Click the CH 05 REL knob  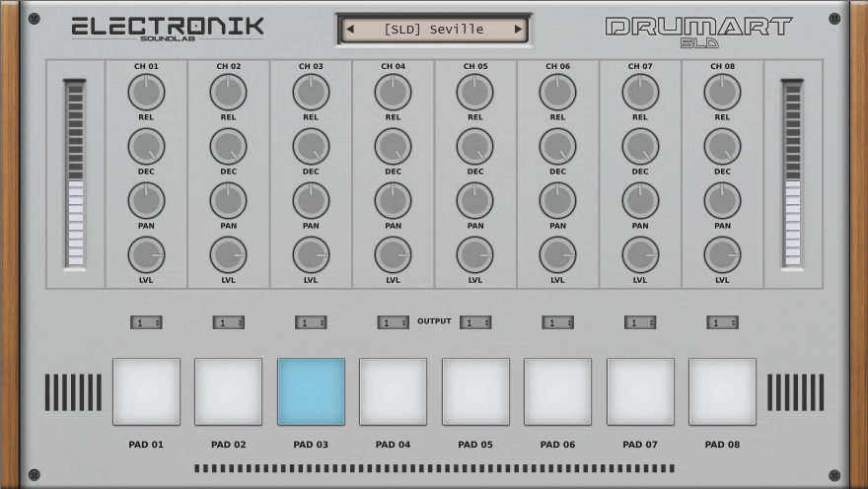pyautogui.click(x=475, y=93)
